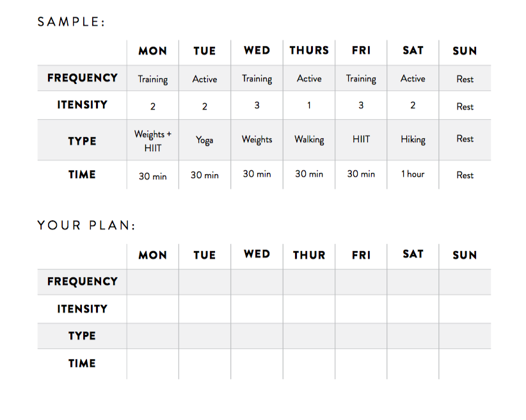This screenshot has height=420, width=526.
Task: Click the empty Friday FREQUENCY cell in Your Plan
Action: pyautogui.click(x=361, y=282)
